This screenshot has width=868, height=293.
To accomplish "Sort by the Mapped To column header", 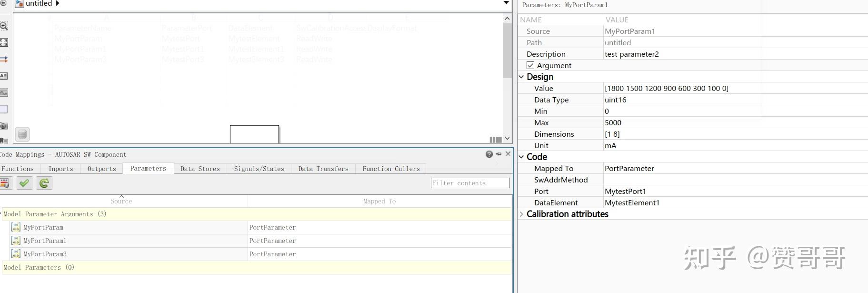I will (379, 201).
